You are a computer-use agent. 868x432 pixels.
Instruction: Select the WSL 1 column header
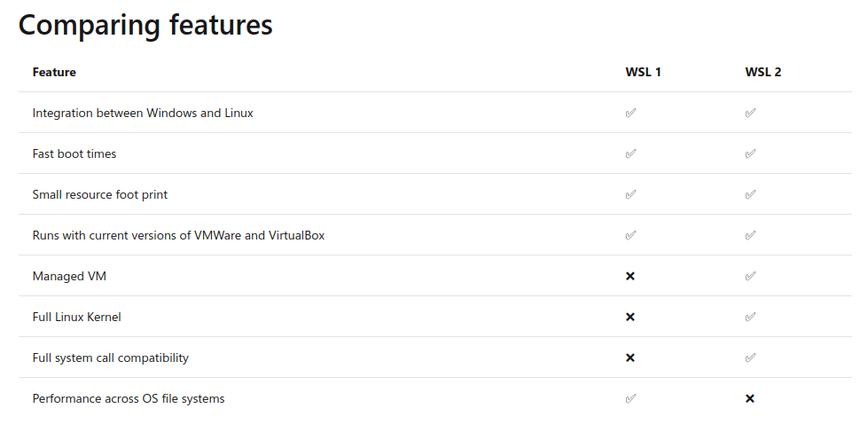pos(644,72)
